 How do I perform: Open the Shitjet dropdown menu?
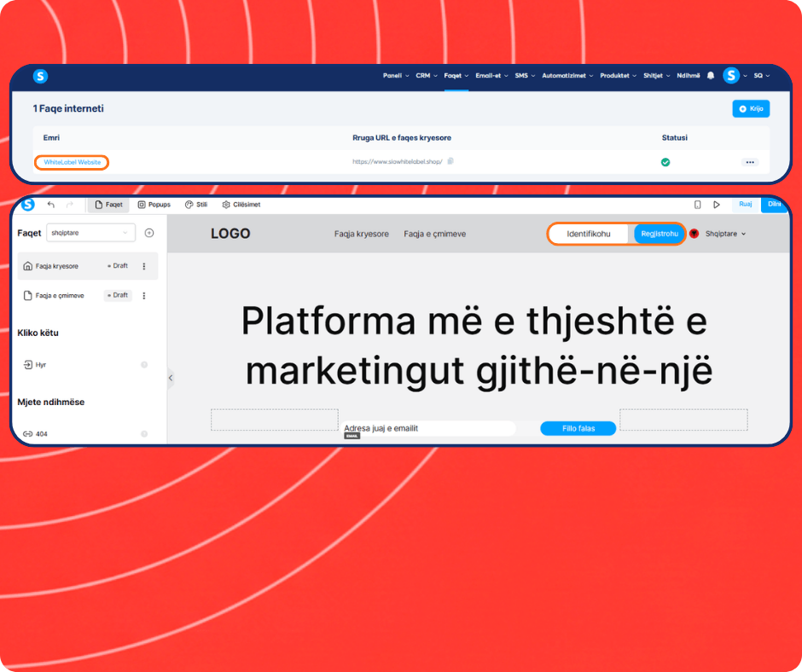[x=656, y=76]
